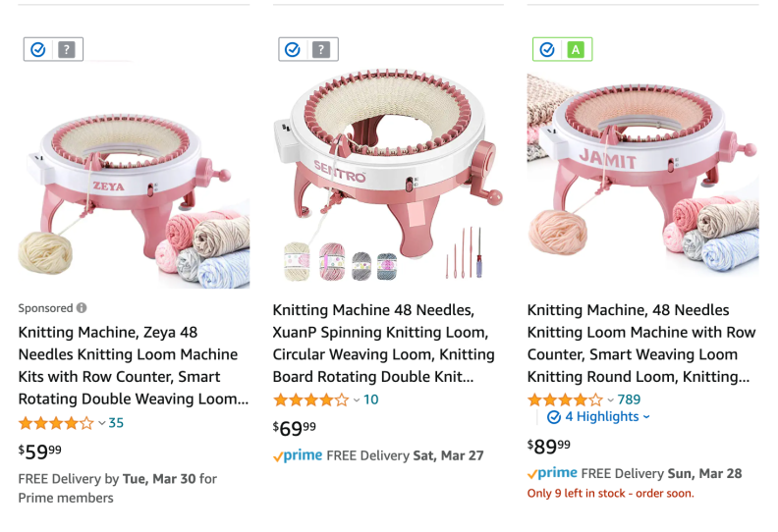Screen dimensions: 778x532
Task: Click the green A grade badge on Jamit listing
Action: (x=576, y=50)
